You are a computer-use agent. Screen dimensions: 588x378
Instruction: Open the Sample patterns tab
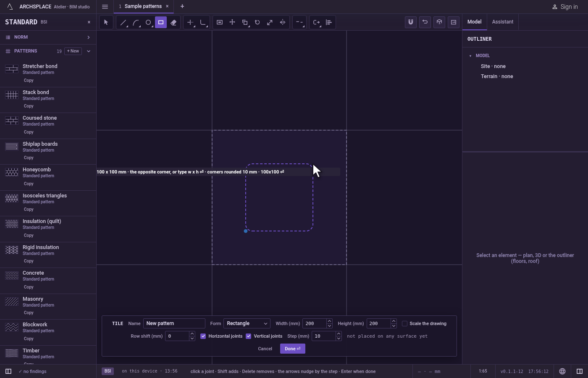pos(143,6)
